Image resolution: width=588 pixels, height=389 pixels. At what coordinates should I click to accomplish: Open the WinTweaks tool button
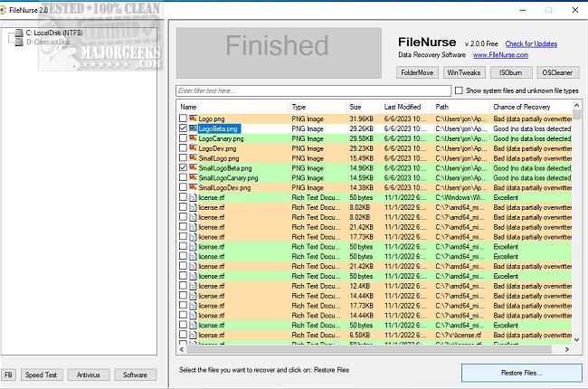(464, 72)
